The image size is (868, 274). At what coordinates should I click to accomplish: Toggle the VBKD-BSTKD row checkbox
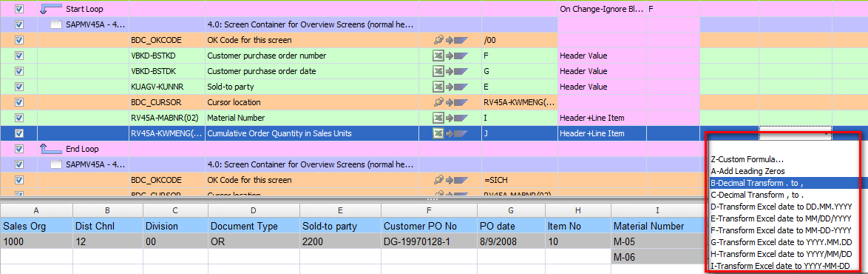pos(19,56)
